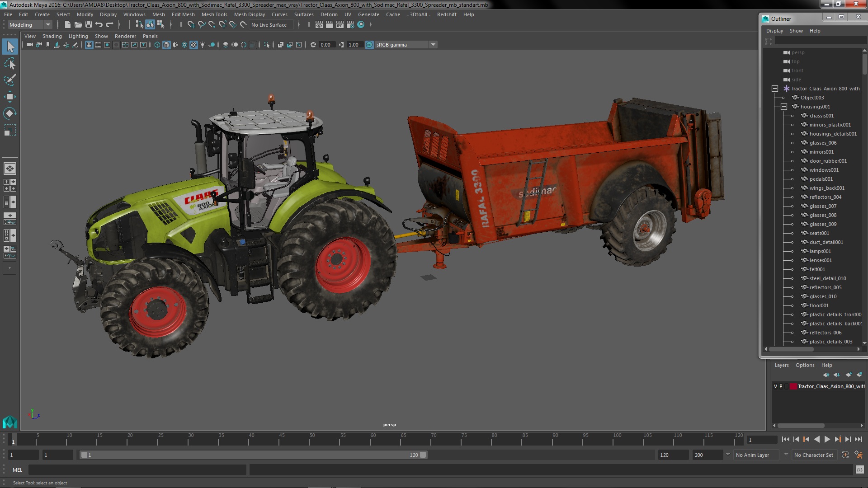Open character set dropdown arrow

(786, 455)
